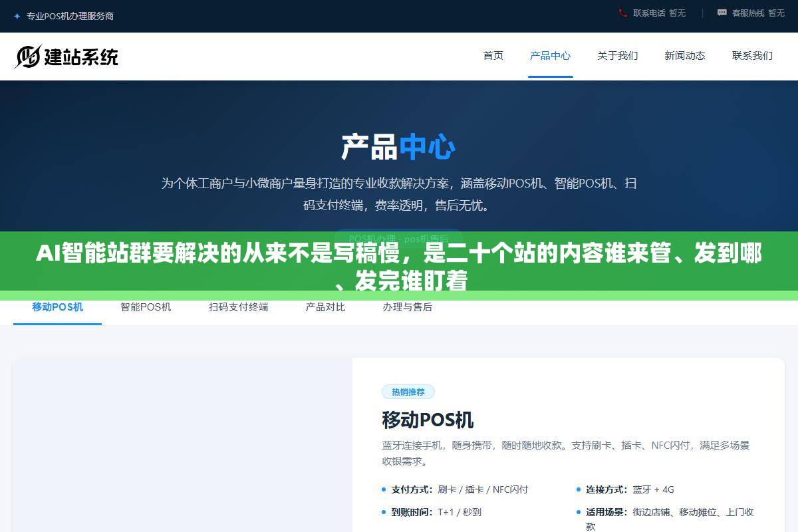Open the 联系我们 navigation link
The height and width of the screenshot is (532, 798).
click(x=752, y=56)
